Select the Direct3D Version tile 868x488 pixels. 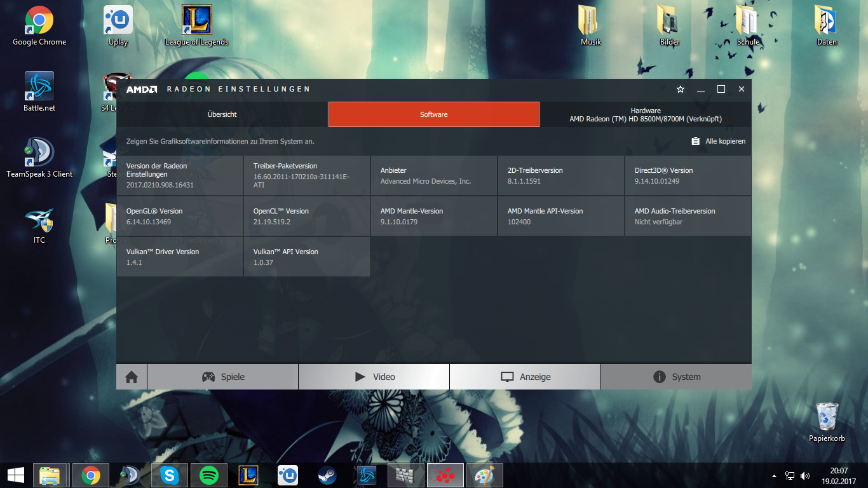[x=688, y=175]
